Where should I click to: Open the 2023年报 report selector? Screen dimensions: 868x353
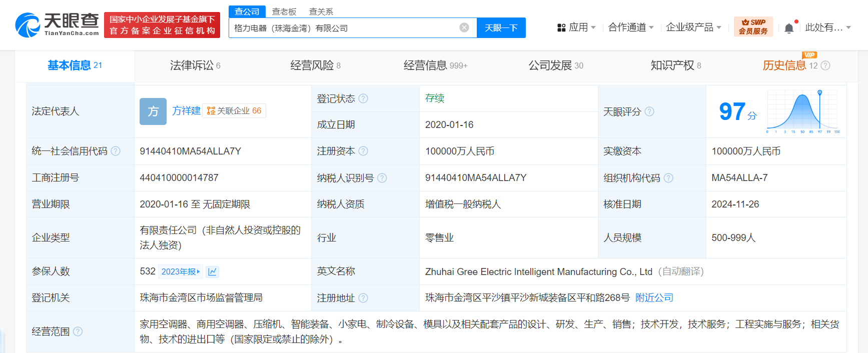[181, 271]
